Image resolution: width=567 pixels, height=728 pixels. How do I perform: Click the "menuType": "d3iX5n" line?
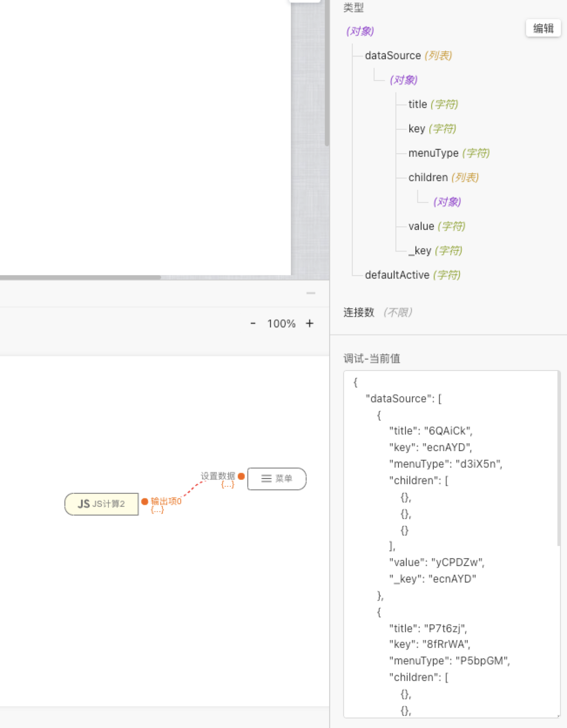pos(445,464)
